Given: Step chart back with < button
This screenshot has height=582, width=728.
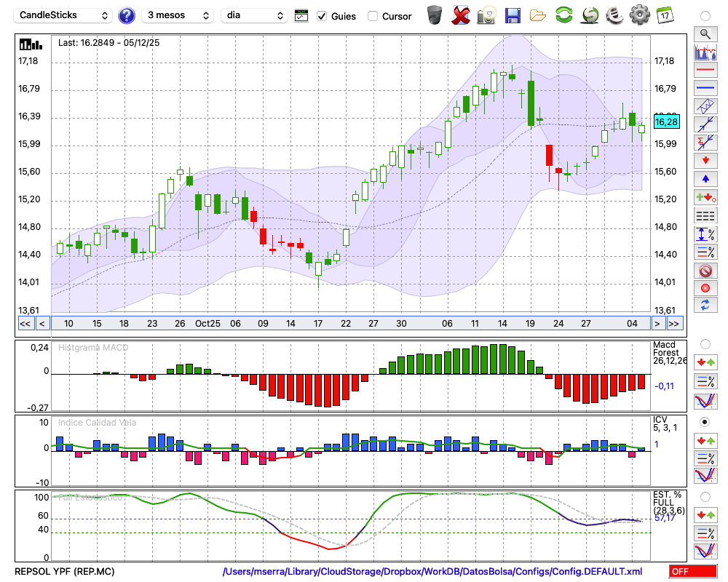Looking at the screenshot, I should click(x=42, y=324).
